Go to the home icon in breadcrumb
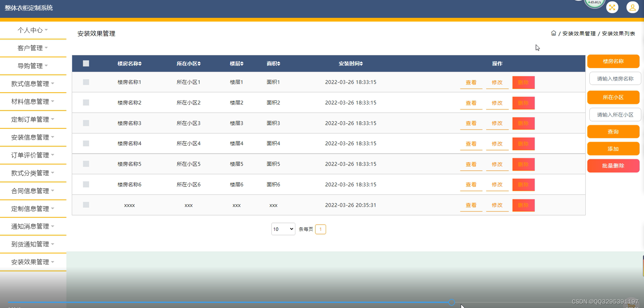The width and height of the screenshot is (644, 308). click(x=553, y=33)
